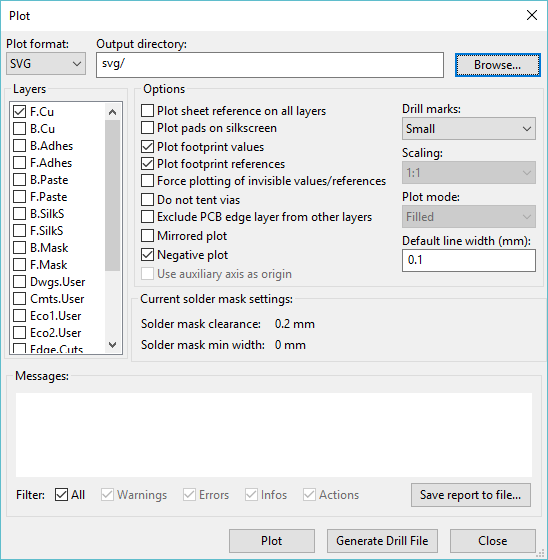
Task: Check the F.SilkS layer
Action: tap(19, 231)
